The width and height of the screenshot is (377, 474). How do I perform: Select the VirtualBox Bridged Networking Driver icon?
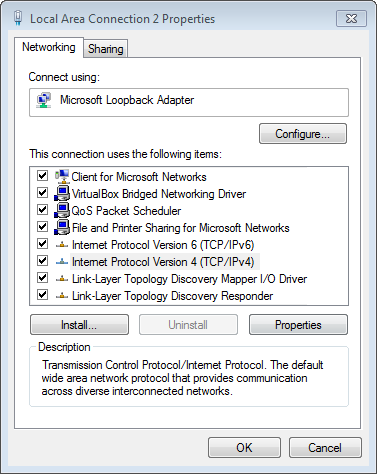62,193
